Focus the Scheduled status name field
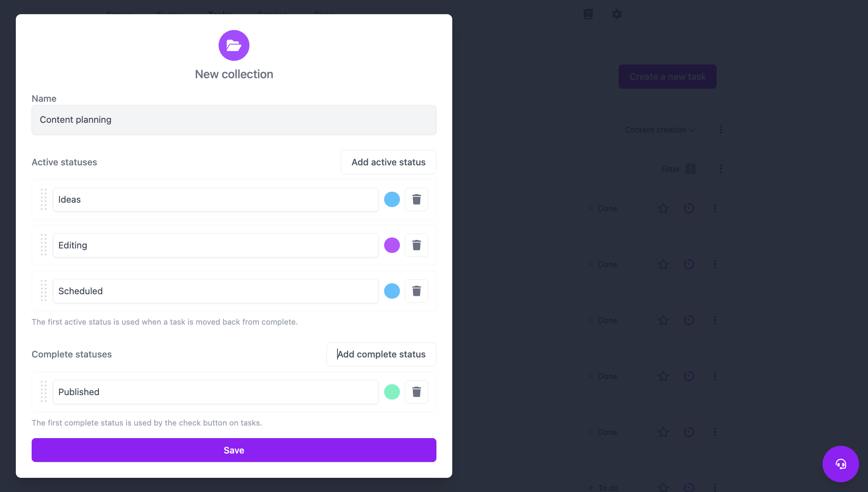 (215, 291)
